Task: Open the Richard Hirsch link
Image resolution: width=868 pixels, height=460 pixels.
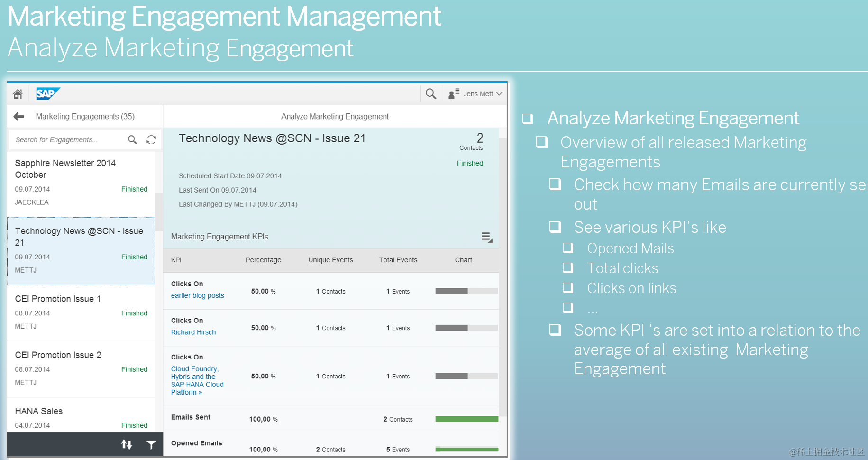Action: 193,332
